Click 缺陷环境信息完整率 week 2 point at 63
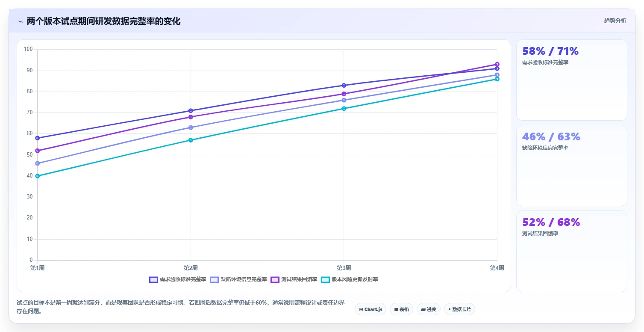The image size is (644, 332). 191,127
